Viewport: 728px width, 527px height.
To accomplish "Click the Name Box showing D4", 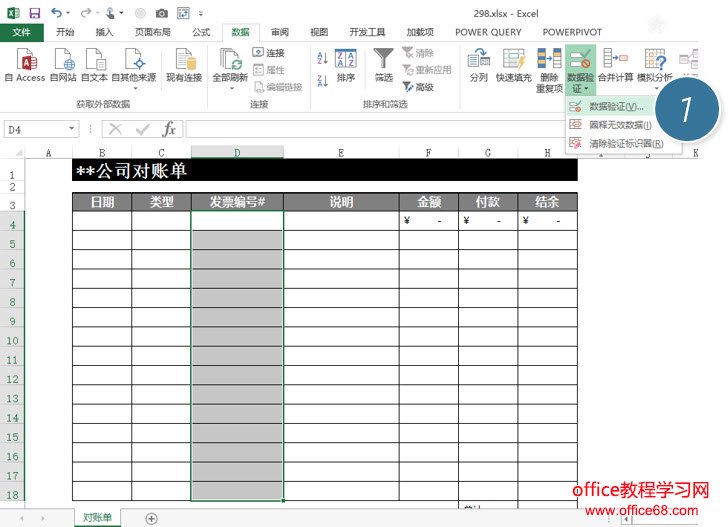I will [35, 129].
